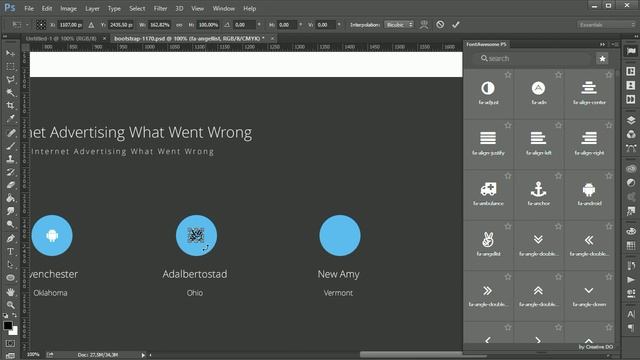Insert the fa-angle-down icon
Viewport: 640px width, 360px height.
(x=589, y=296)
